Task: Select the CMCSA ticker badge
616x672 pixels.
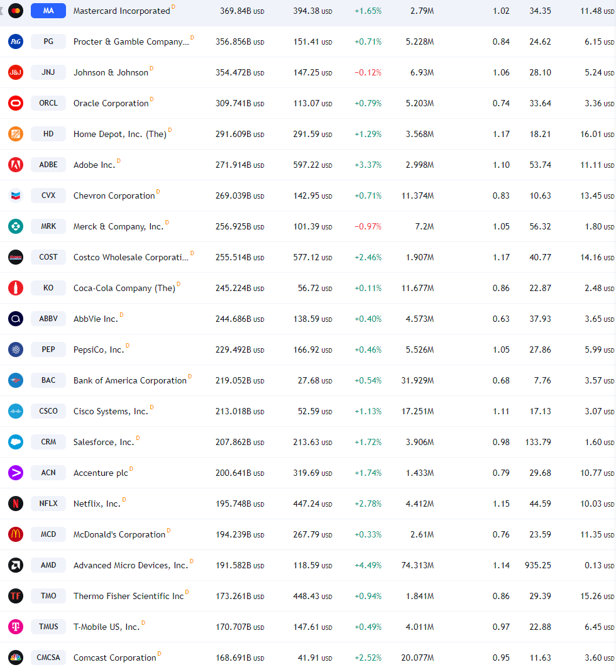Action: 48,658
